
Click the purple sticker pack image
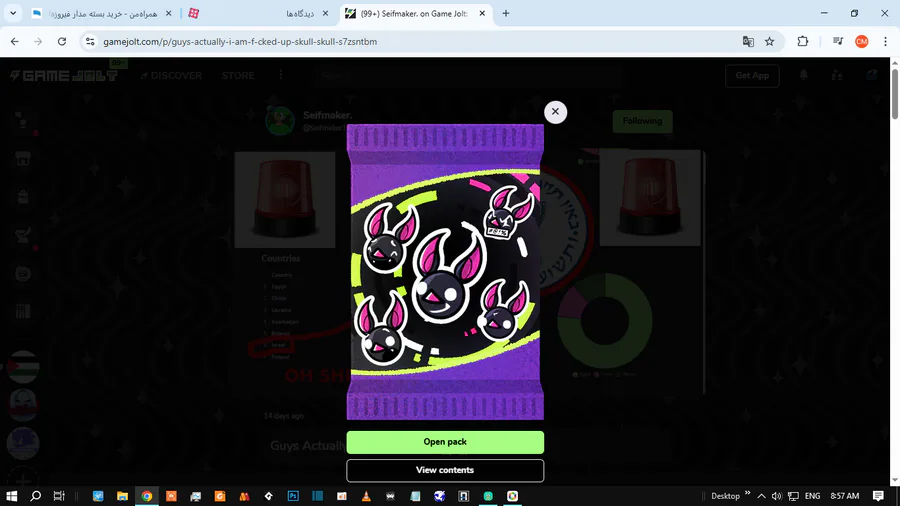445,272
